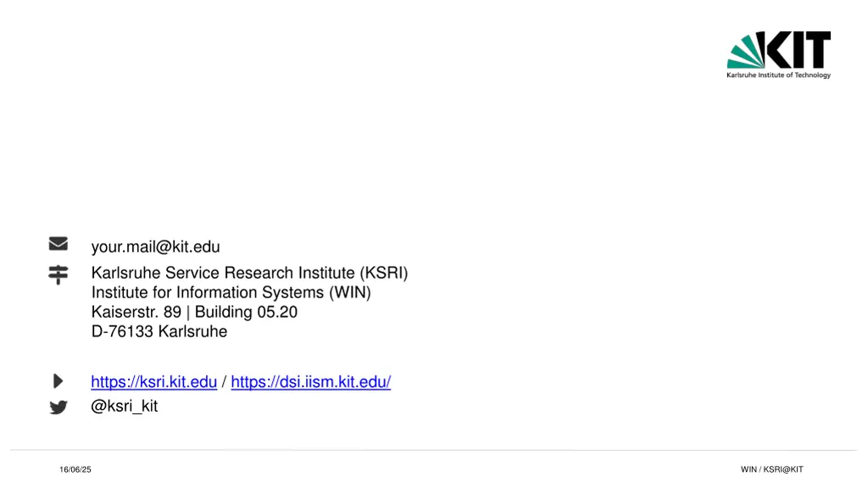Screen dimensions: 868x488
Task: Click the (KSRI) abbreviation in address
Action: [384, 273]
